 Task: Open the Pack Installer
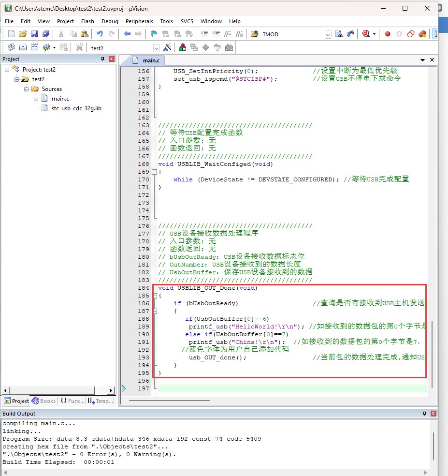click(x=229, y=47)
